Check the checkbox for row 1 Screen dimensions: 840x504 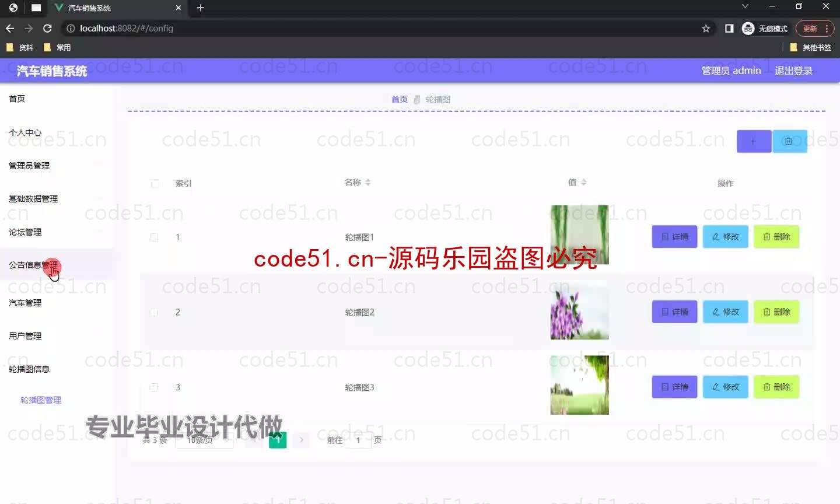pyautogui.click(x=154, y=237)
